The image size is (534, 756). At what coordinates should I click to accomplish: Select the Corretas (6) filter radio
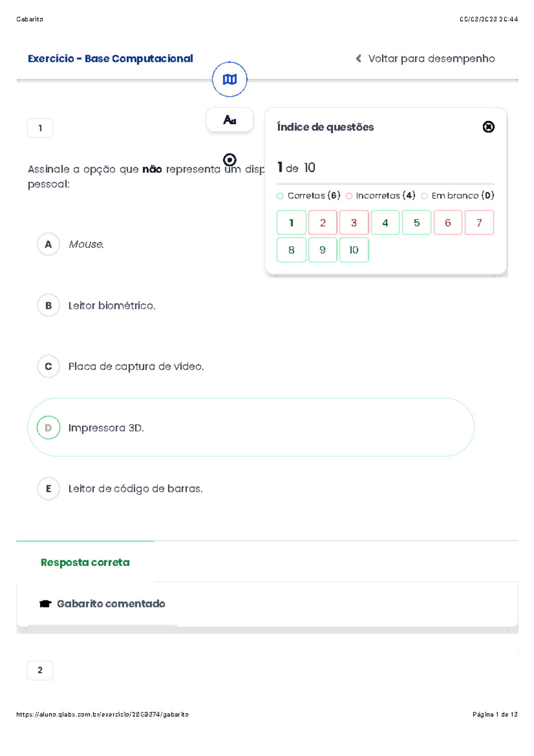point(280,195)
